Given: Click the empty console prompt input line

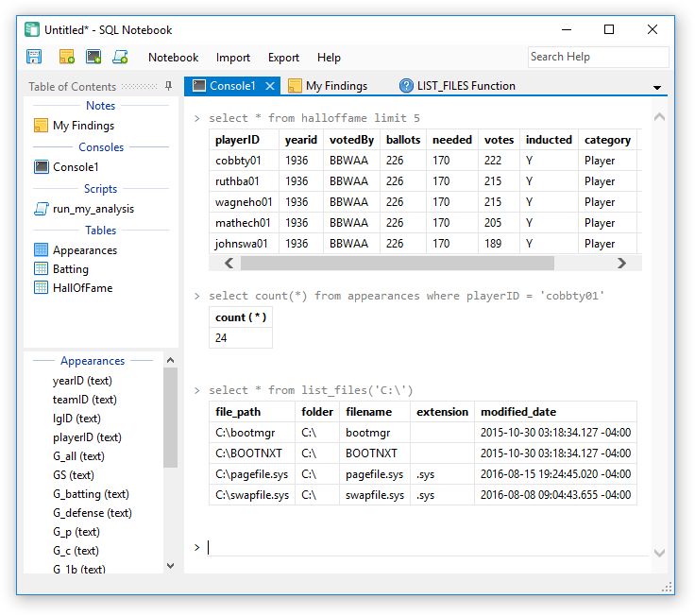Looking at the screenshot, I should pos(428,547).
